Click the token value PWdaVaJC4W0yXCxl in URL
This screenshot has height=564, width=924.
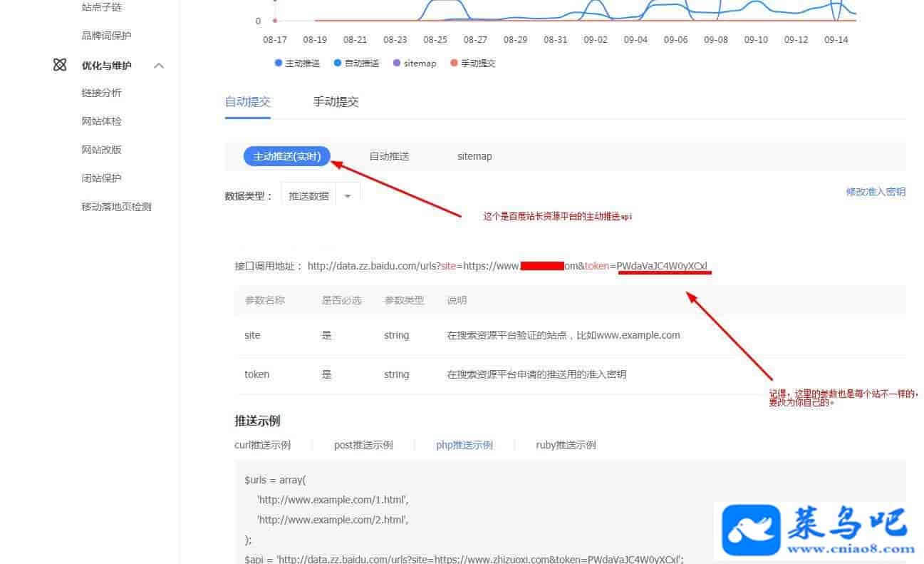pos(663,266)
